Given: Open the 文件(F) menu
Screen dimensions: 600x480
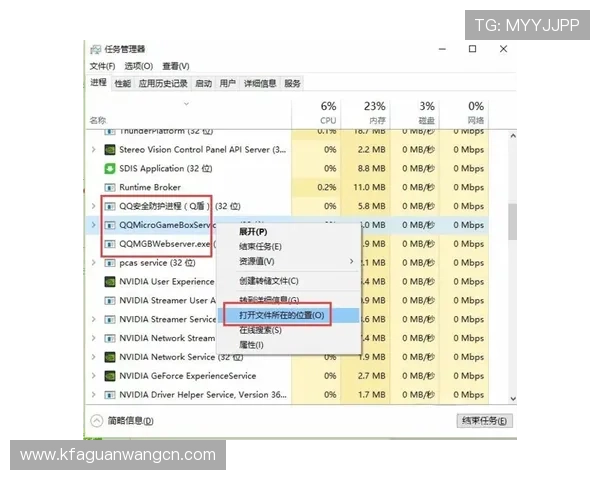Looking at the screenshot, I should (x=102, y=66).
